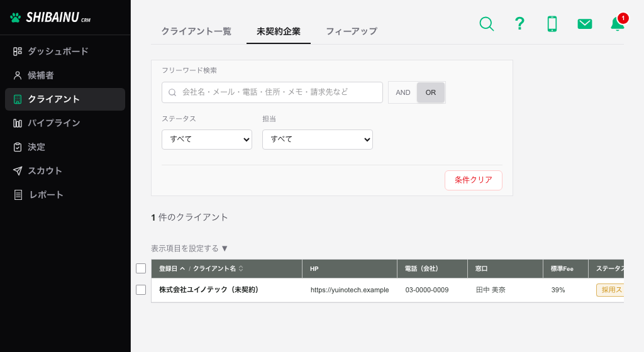Click the 39% standard fee cell
This screenshot has width=644, height=352.
(x=558, y=290)
